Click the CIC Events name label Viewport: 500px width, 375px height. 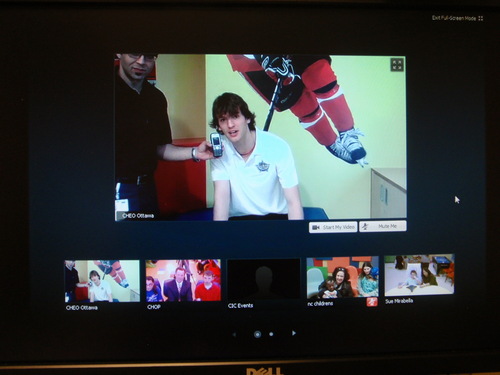coord(240,305)
